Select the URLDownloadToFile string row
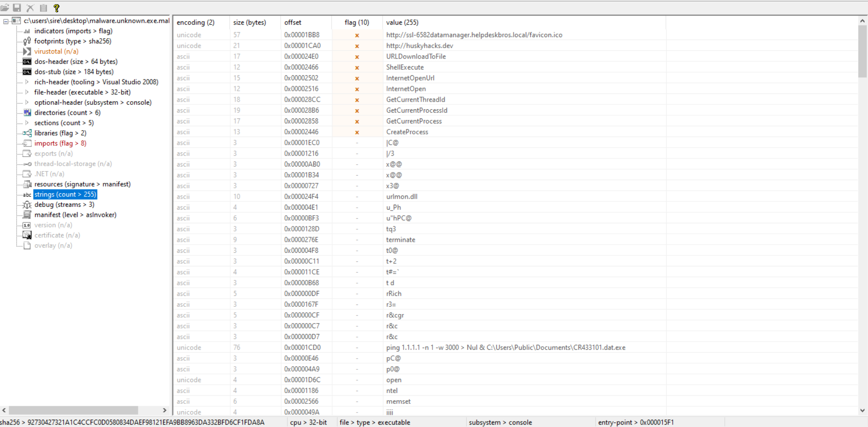The width and height of the screenshot is (868, 427). 416,57
